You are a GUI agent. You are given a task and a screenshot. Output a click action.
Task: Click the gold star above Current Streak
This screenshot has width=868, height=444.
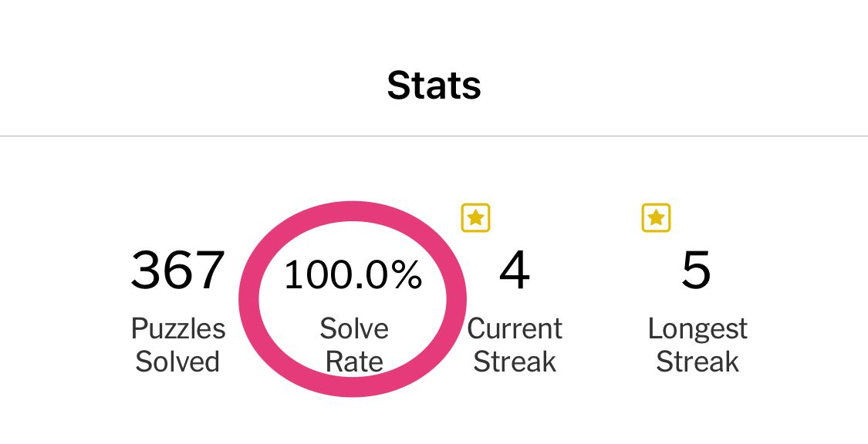coord(475,218)
